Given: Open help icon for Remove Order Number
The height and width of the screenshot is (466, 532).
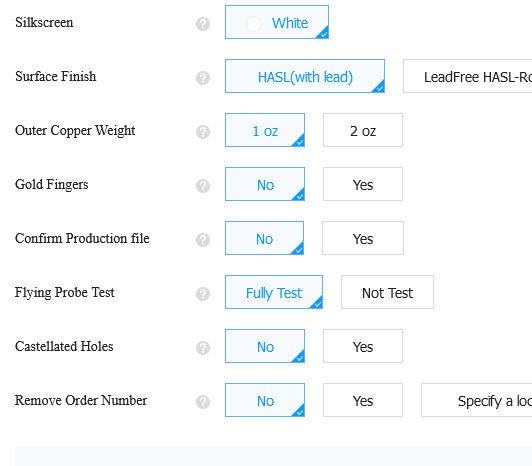Looking at the screenshot, I should coord(203,402).
